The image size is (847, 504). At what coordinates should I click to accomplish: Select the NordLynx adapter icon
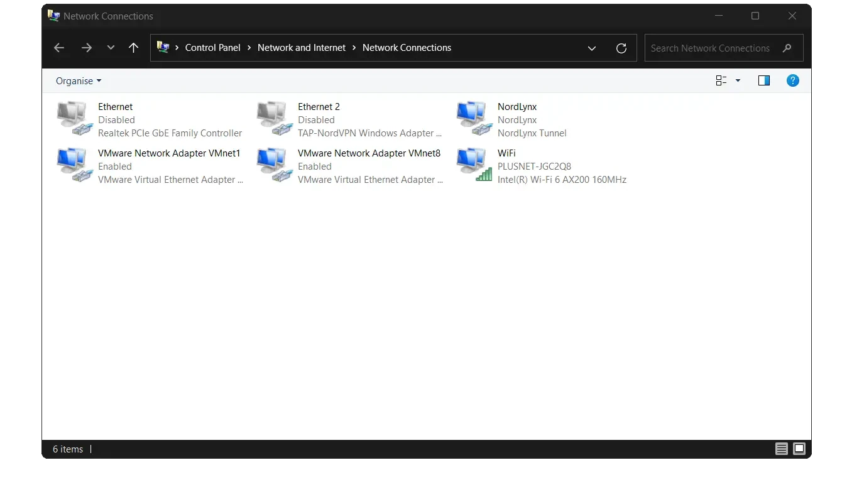click(x=474, y=119)
